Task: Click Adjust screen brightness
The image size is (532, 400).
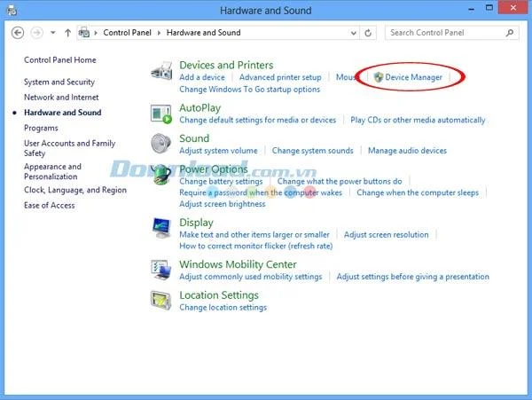Action: [x=223, y=204]
